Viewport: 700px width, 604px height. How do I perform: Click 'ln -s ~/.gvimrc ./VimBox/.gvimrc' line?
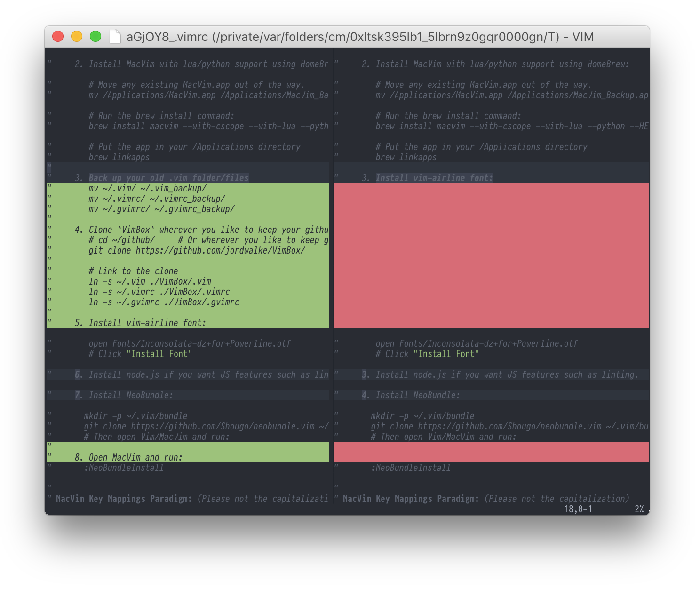click(164, 302)
